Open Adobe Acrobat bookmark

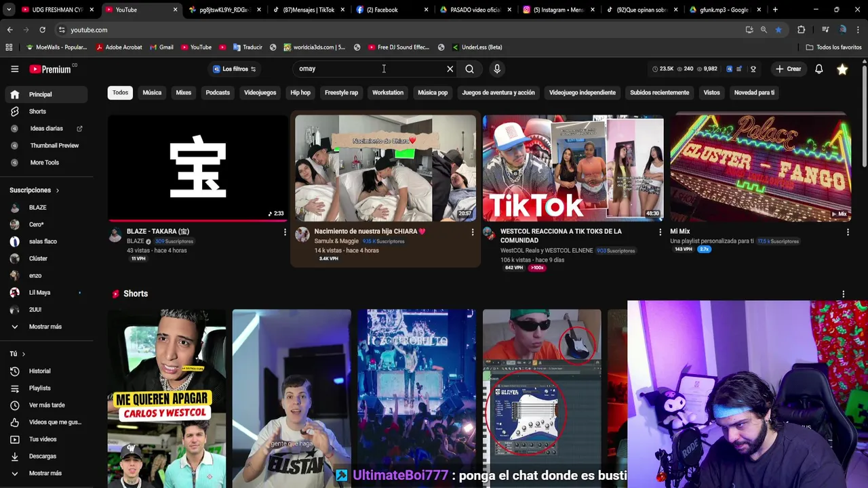coord(119,47)
